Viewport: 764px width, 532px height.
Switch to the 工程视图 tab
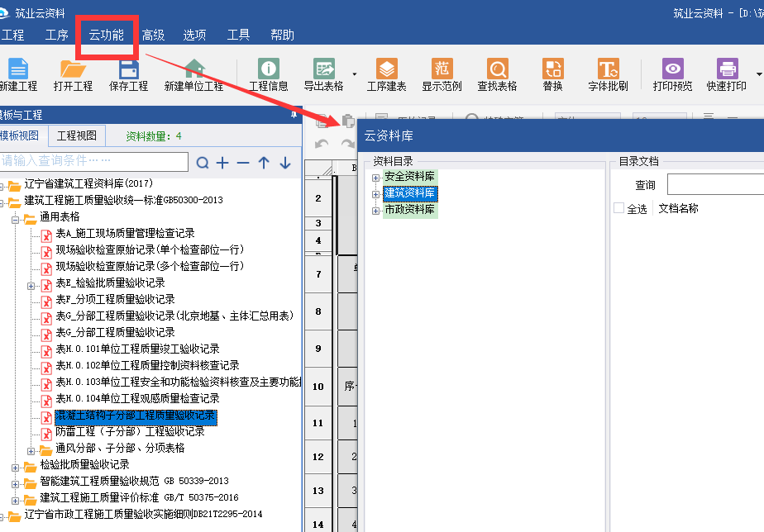[77, 135]
